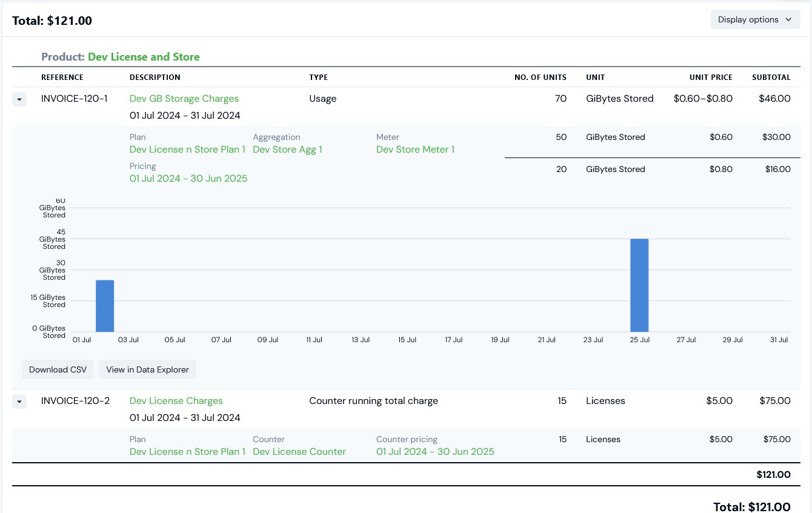Screen dimensions: 812x513
Task: Open Dev License n Store Plan 1 under storage charges
Action: [187, 150]
